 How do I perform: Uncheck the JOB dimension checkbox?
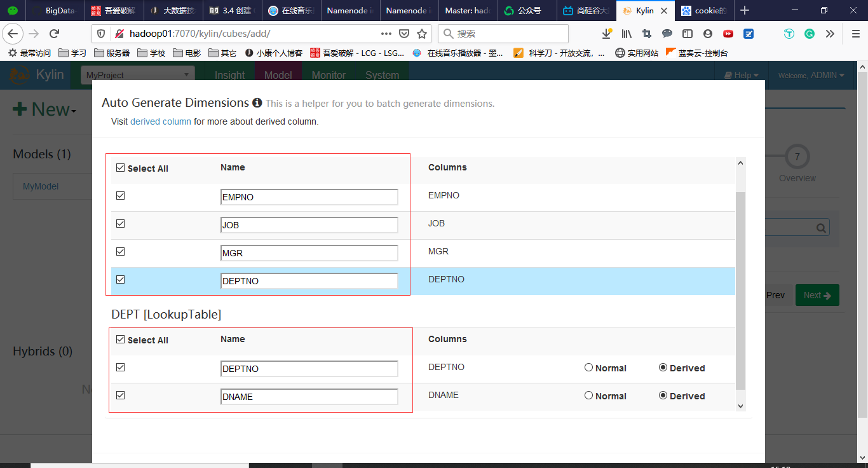coord(121,224)
